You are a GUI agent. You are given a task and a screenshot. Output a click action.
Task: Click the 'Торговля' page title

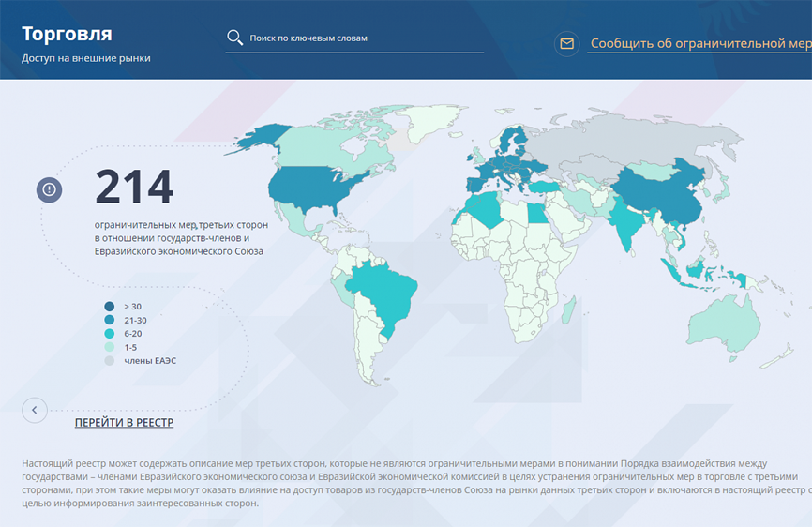pyautogui.click(x=67, y=34)
